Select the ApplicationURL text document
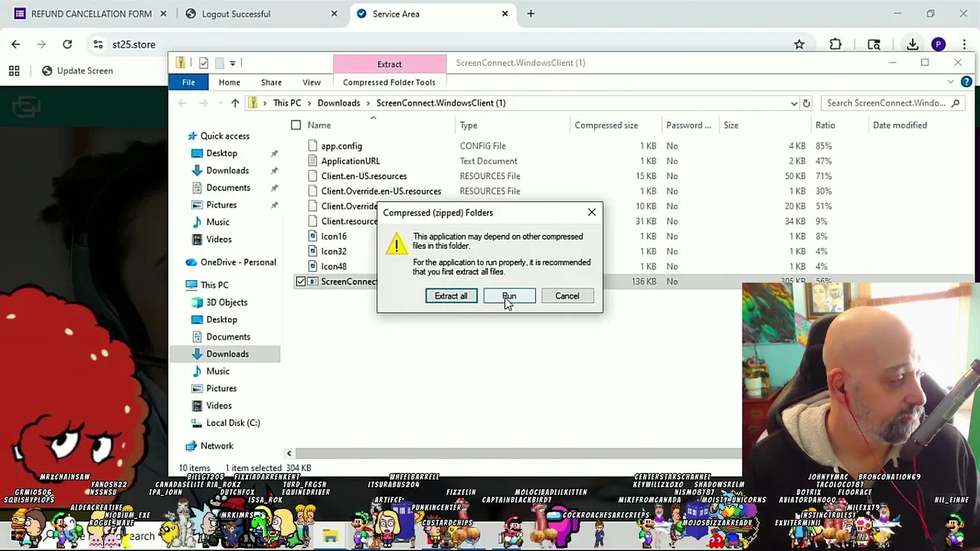980x551 pixels. pyautogui.click(x=351, y=161)
